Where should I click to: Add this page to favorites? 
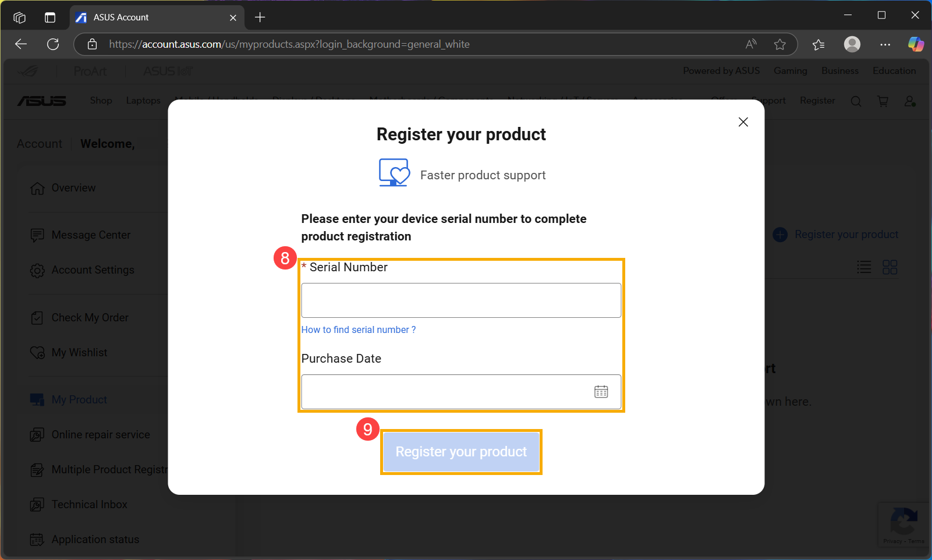tap(780, 44)
